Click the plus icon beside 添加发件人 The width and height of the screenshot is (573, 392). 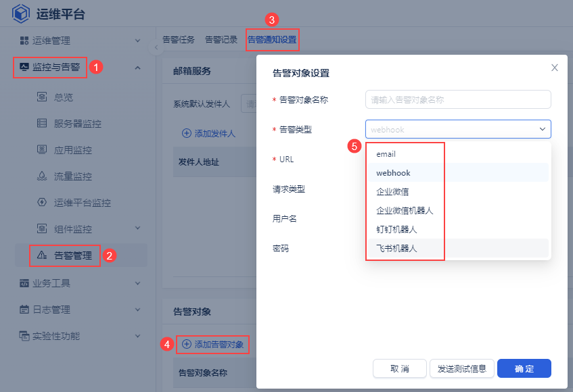[186, 133]
